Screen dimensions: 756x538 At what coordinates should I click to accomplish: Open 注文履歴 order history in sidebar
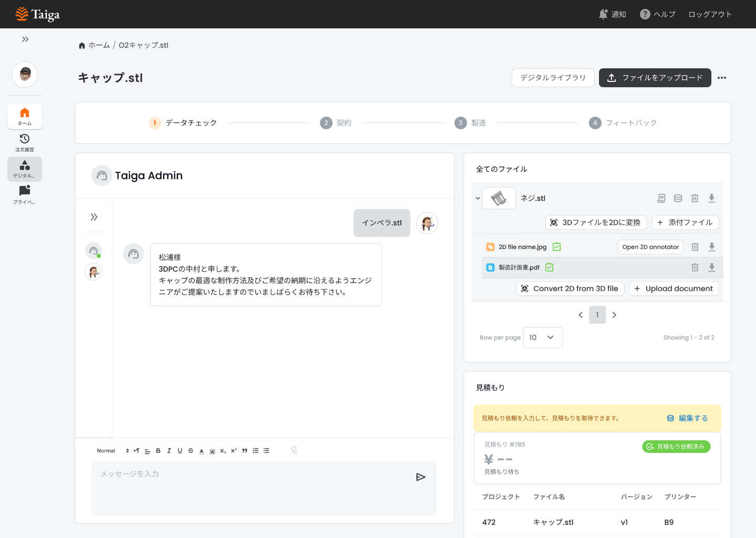25,142
